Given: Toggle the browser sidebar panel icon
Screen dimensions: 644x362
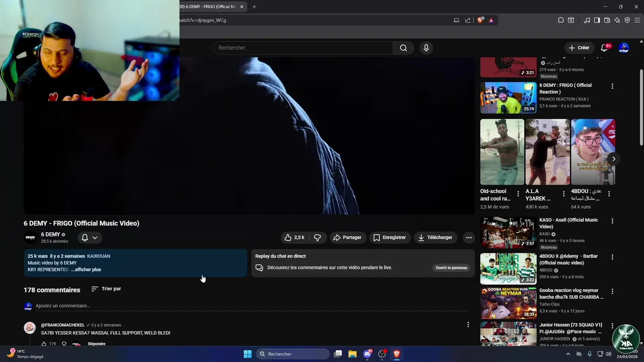Looking at the screenshot, I should coord(597,20).
